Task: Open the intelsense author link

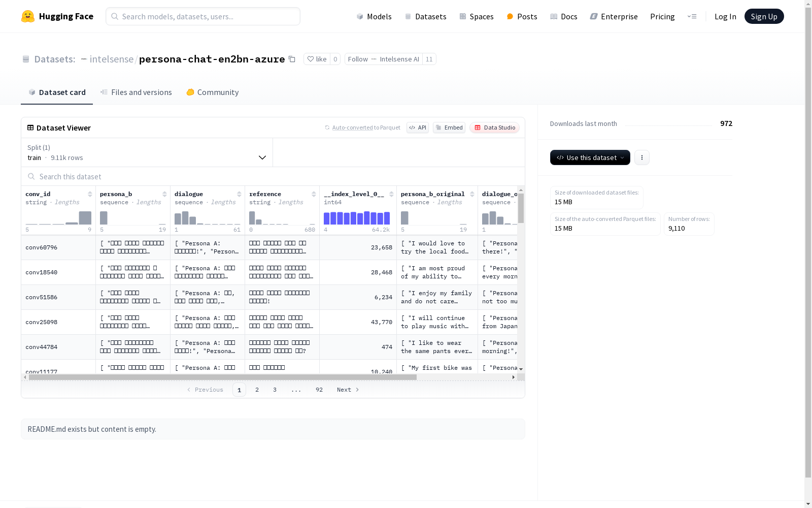Action: (112, 59)
